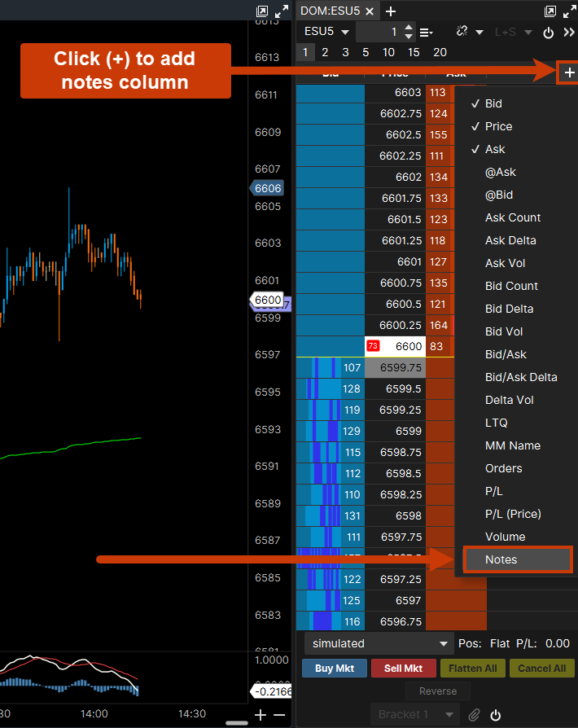Image resolution: width=578 pixels, height=728 pixels.
Task: Click the unlink chain icon in toolbar
Action: [462, 33]
